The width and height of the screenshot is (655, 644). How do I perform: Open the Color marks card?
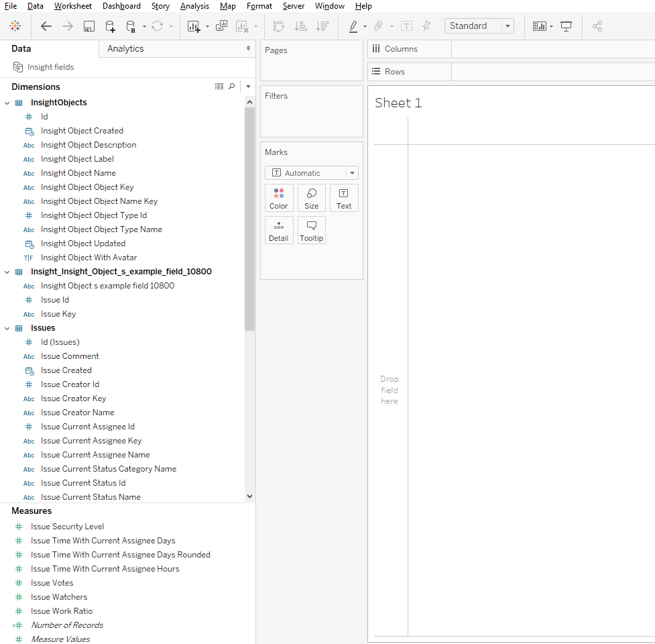coord(279,198)
